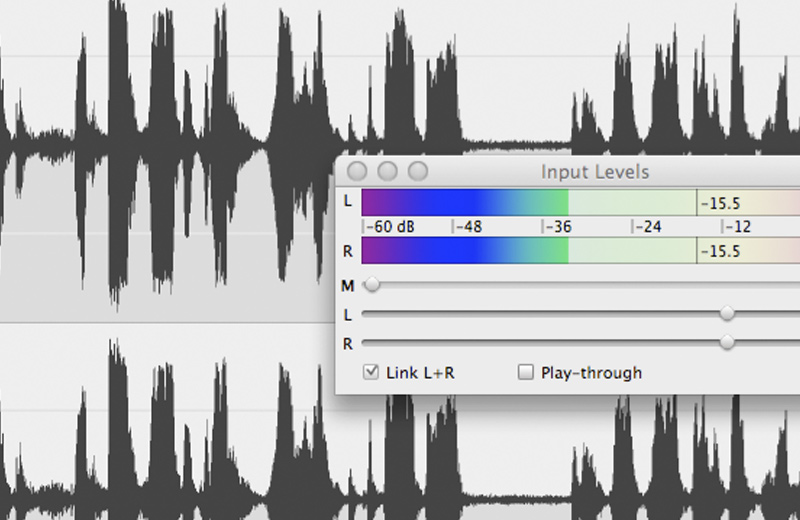The height and width of the screenshot is (520, 800).
Task: Click the -60 dB scale mark
Action: pyautogui.click(x=390, y=227)
